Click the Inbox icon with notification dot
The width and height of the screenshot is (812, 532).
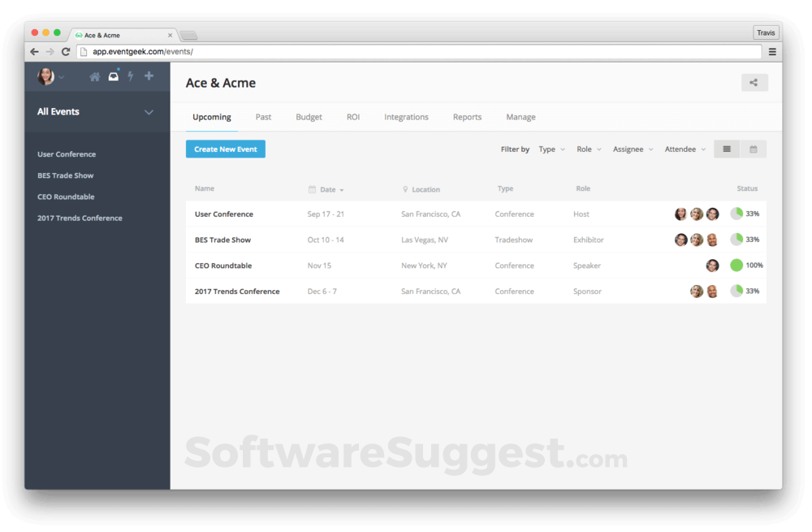pyautogui.click(x=113, y=76)
